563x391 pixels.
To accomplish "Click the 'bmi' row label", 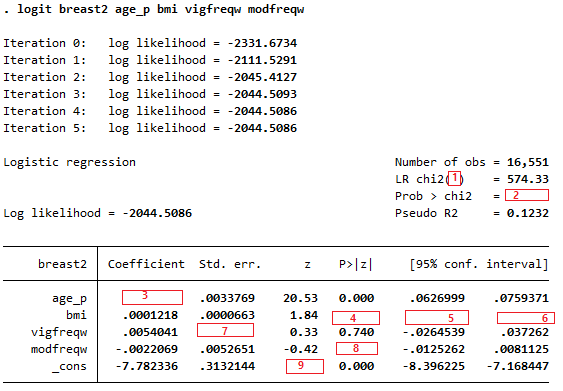I will coord(76,315).
